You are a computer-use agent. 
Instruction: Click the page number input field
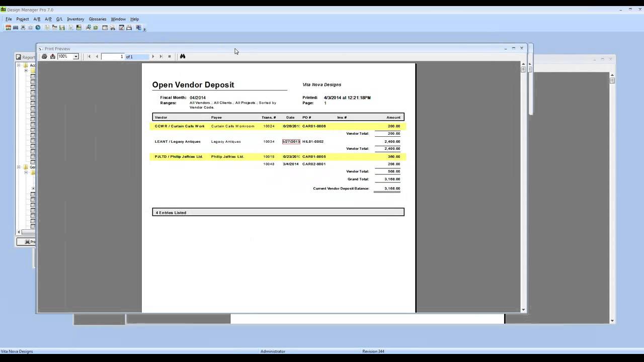point(113,56)
